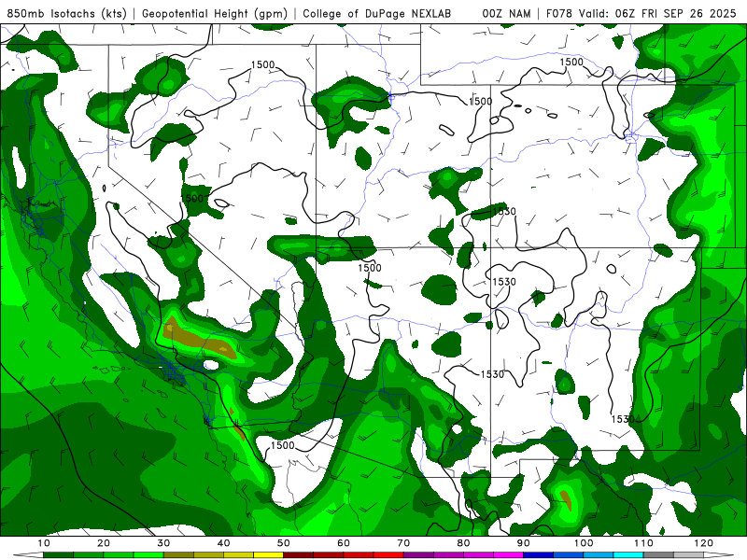Select the bright red 65-70 kt swatch
Viewport: 747px width, 560px height.
[x=388, y=555]
